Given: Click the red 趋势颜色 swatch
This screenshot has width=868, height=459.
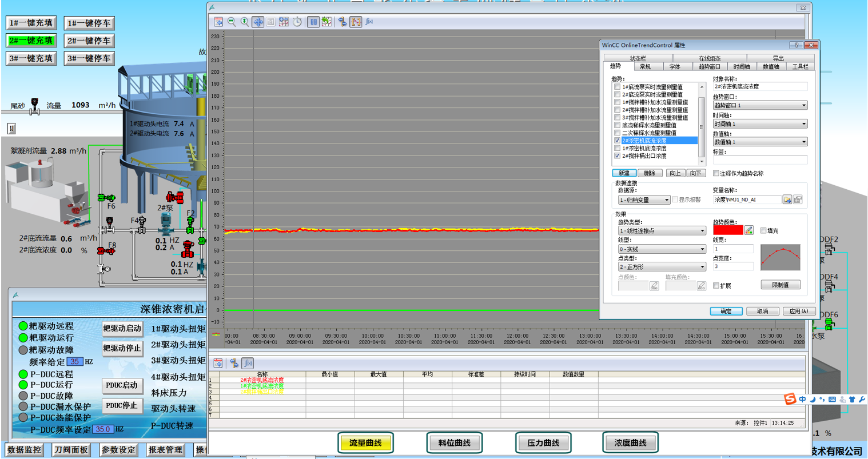Looking at the screenshot, I should [x=727, y=230].
